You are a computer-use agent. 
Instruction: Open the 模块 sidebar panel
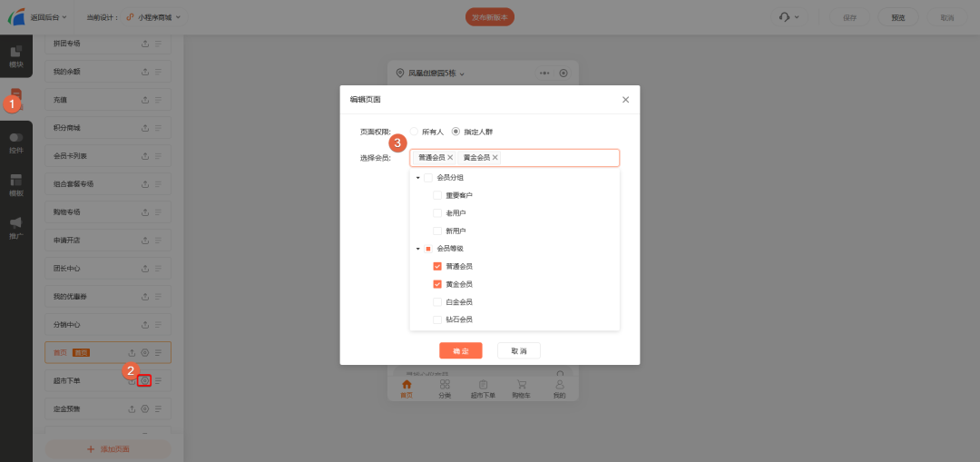(16, 56)
